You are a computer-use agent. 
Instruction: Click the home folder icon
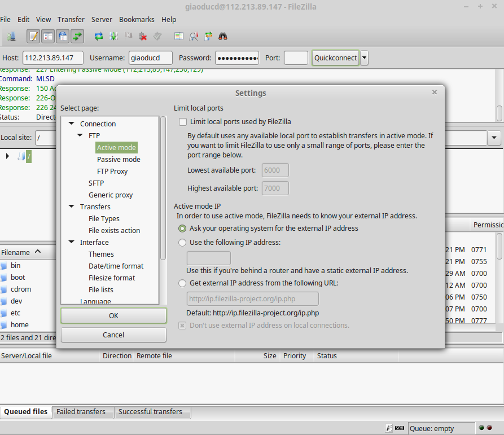(x=3, y=325)
